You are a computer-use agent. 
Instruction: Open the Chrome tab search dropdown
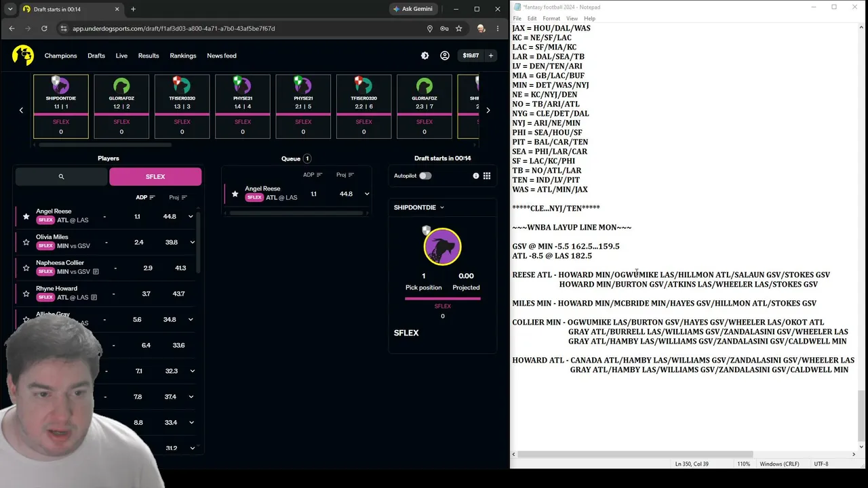[x=10, y=9]
